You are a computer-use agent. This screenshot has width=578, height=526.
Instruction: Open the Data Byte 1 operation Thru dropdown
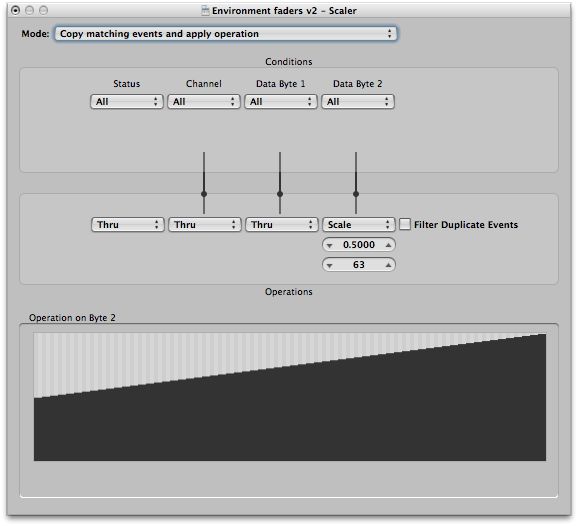282,224
